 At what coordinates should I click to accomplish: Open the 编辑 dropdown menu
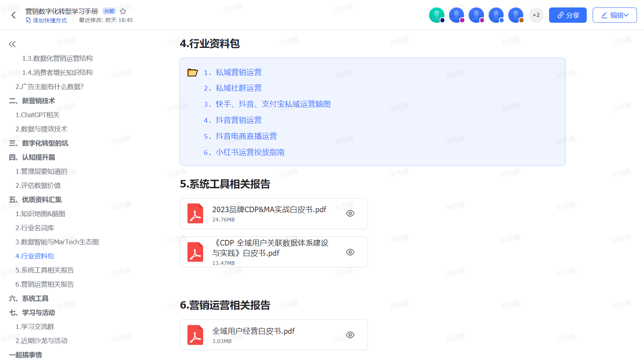click(614, 15)
